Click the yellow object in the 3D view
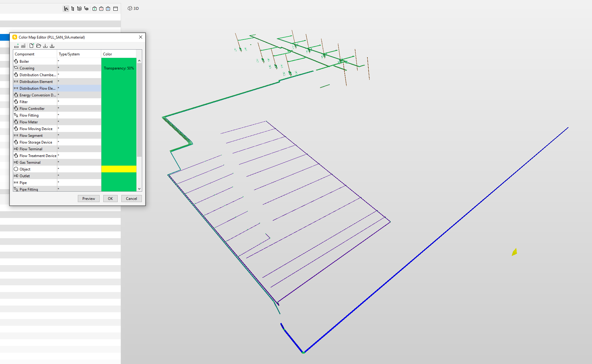592x364 pixels. coord(514,252)
